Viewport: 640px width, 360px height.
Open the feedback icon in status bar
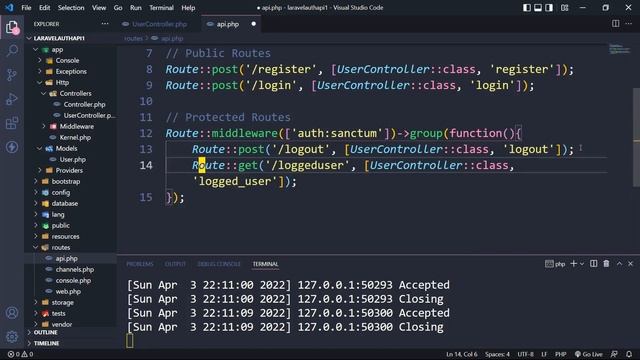click(x=614, y=354)
